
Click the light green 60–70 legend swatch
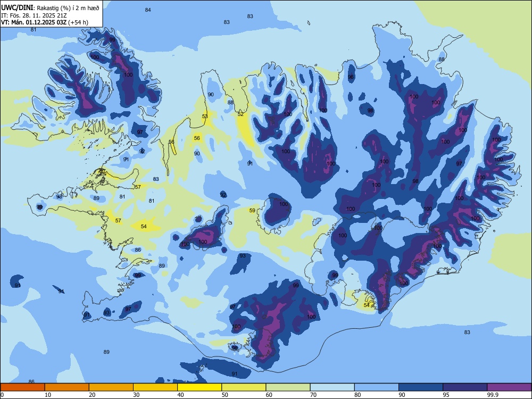pyautogui.click(x=288, y=387)
